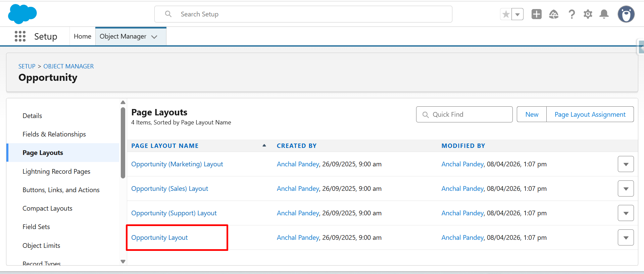Go to the Home tab
The image size is (644, 274).
(83, 36)
